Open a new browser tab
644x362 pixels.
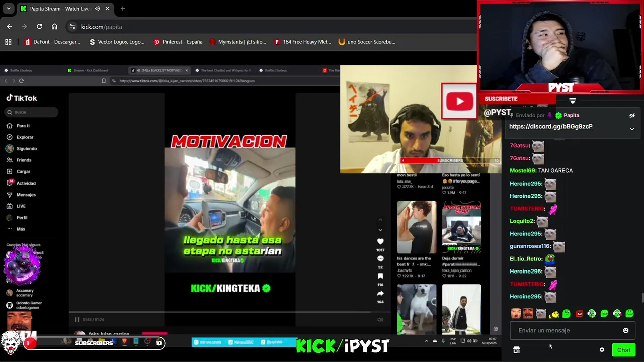pos(122,9)
